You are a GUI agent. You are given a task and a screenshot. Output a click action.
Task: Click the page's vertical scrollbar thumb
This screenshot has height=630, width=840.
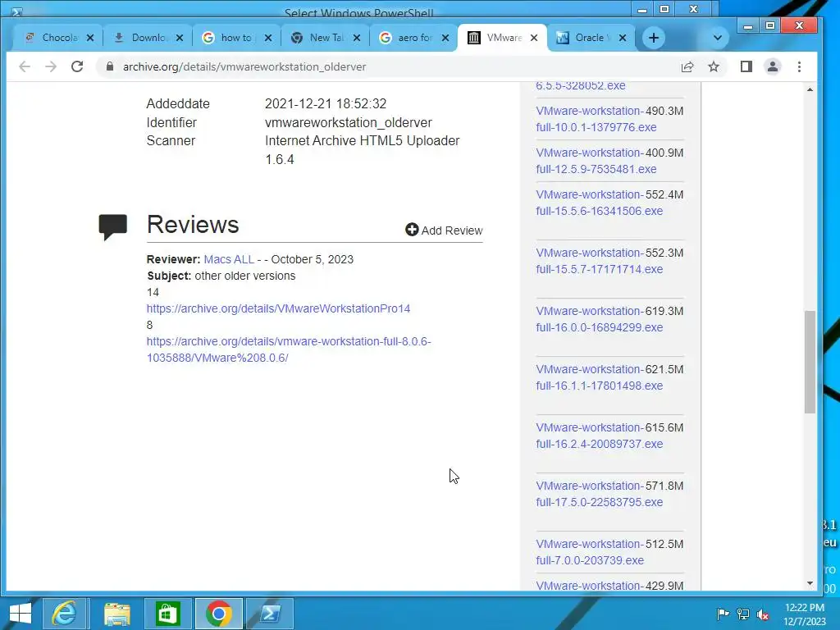(810, 362)
